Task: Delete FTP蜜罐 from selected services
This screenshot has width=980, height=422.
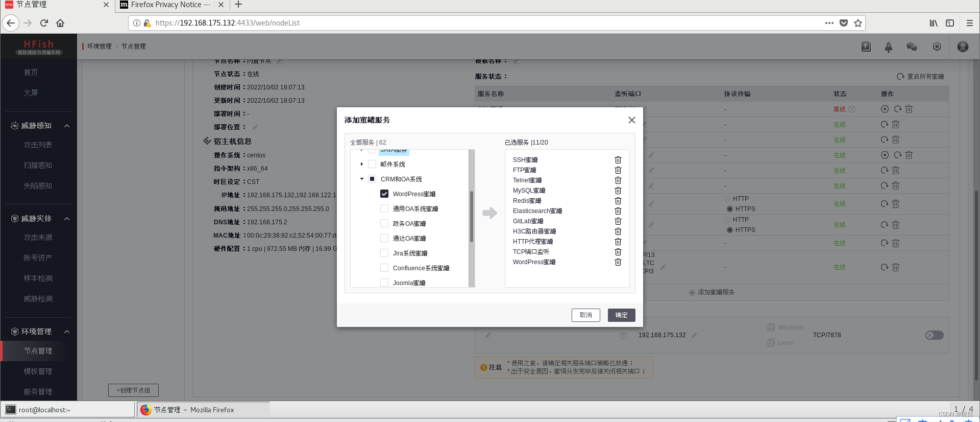Action: [x=618, y=170]
